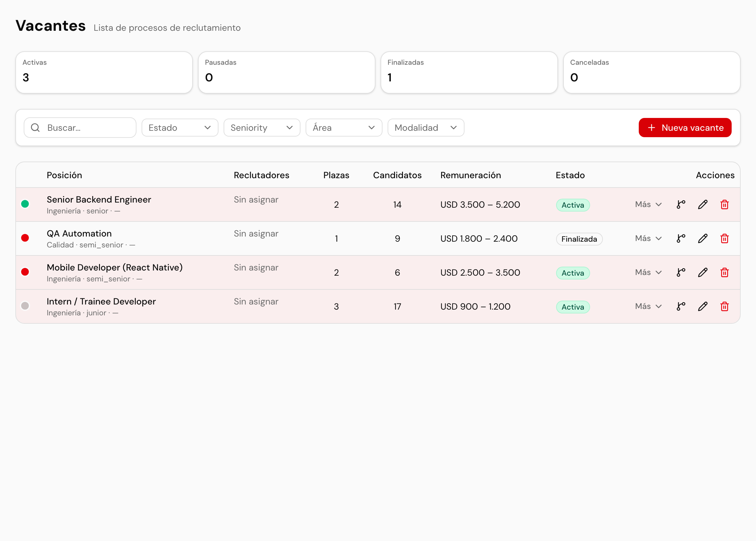
Task: Click candidates count 14
Action: (x=397, y=204)
